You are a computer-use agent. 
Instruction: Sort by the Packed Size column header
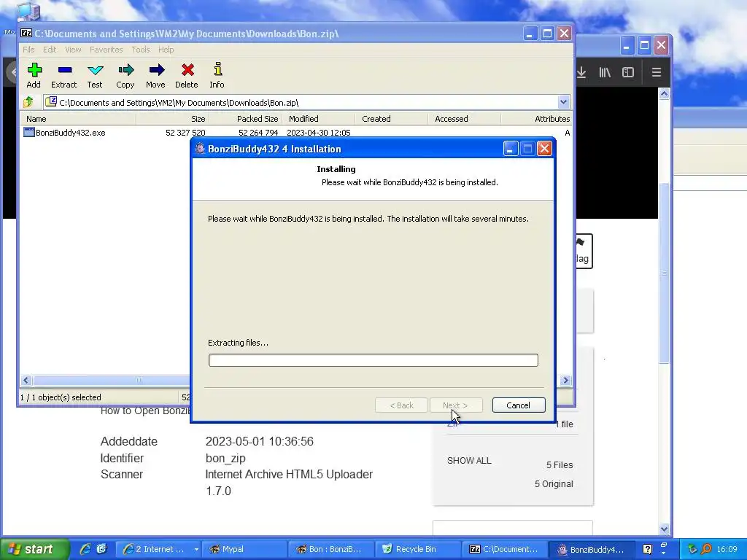click(246, 119)
